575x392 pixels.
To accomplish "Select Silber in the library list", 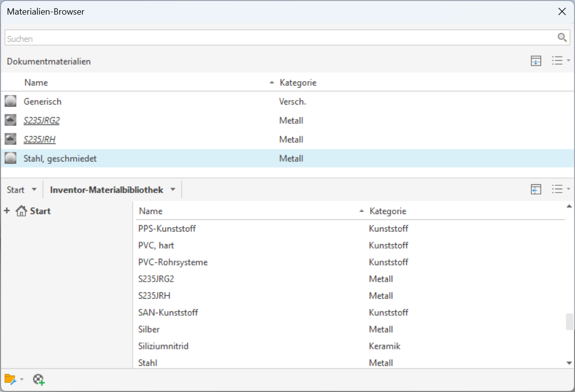I will point(149,329).
